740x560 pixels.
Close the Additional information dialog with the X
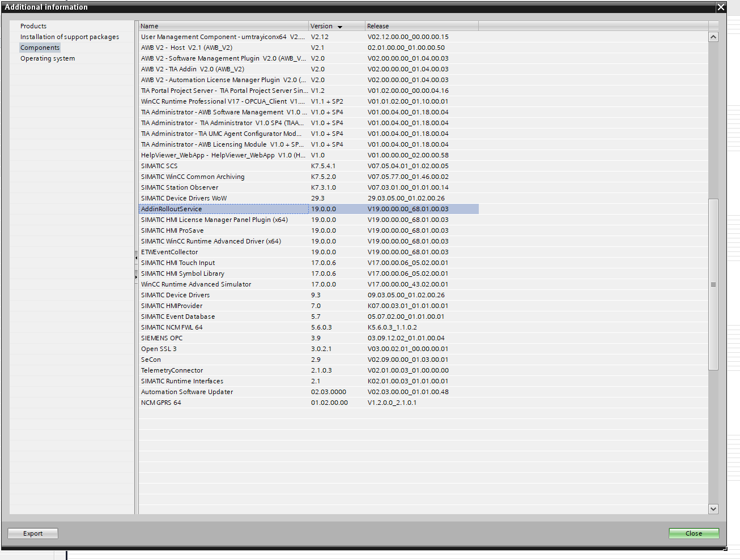pyautogui.click(x=721, y=7)
